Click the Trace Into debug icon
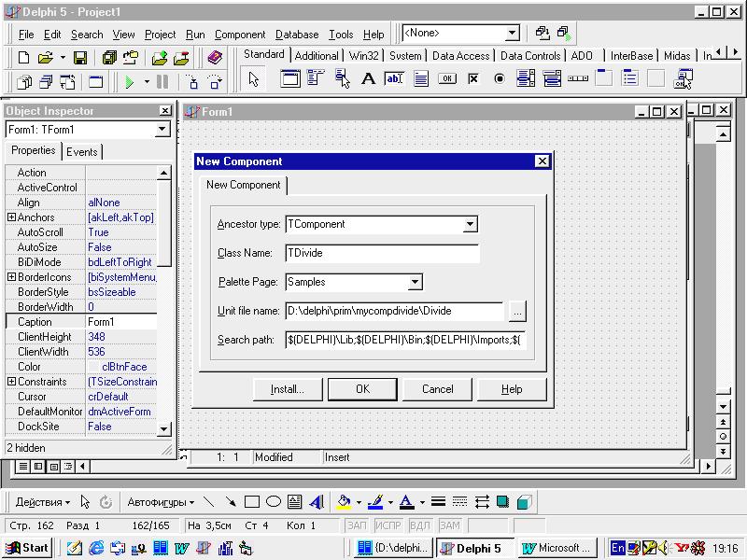This screenshot has width=747, height=560. [x=192, y=82]
